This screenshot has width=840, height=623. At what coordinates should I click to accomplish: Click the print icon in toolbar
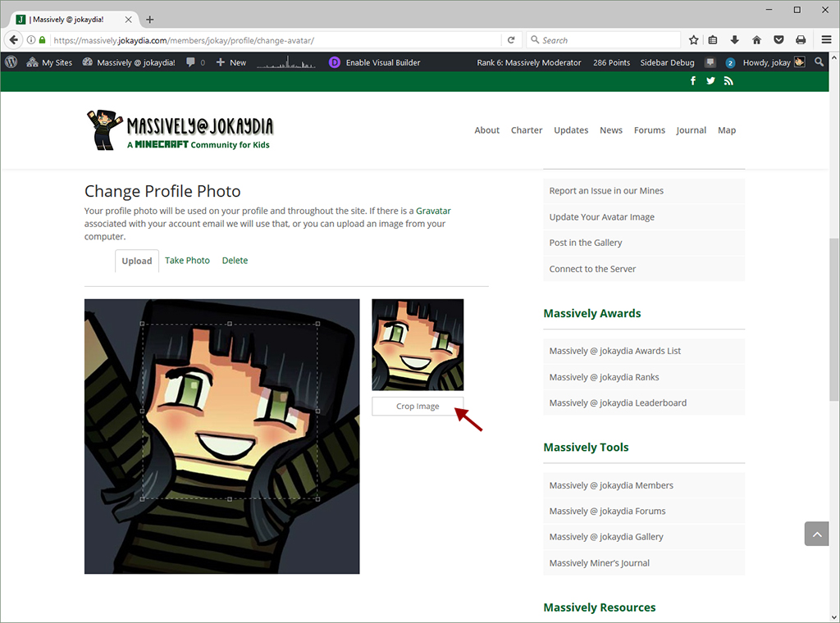tap(801, 40)
